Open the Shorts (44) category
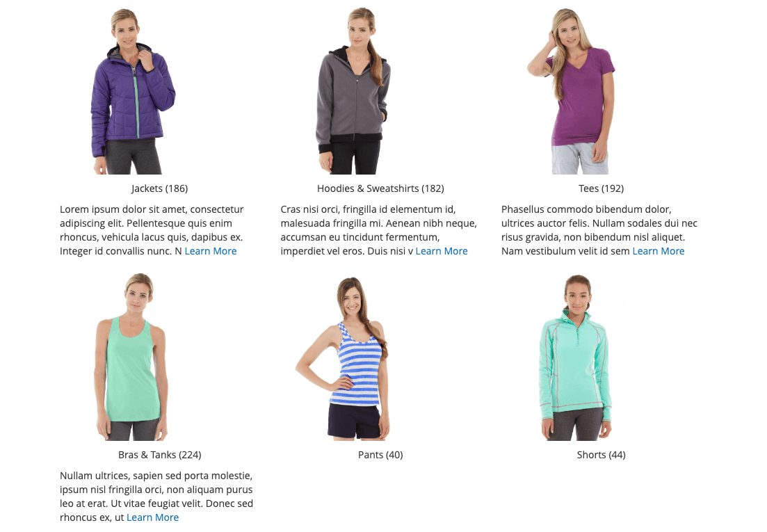The width and height of the screenshot is (767, 532). tap(601, 455)
